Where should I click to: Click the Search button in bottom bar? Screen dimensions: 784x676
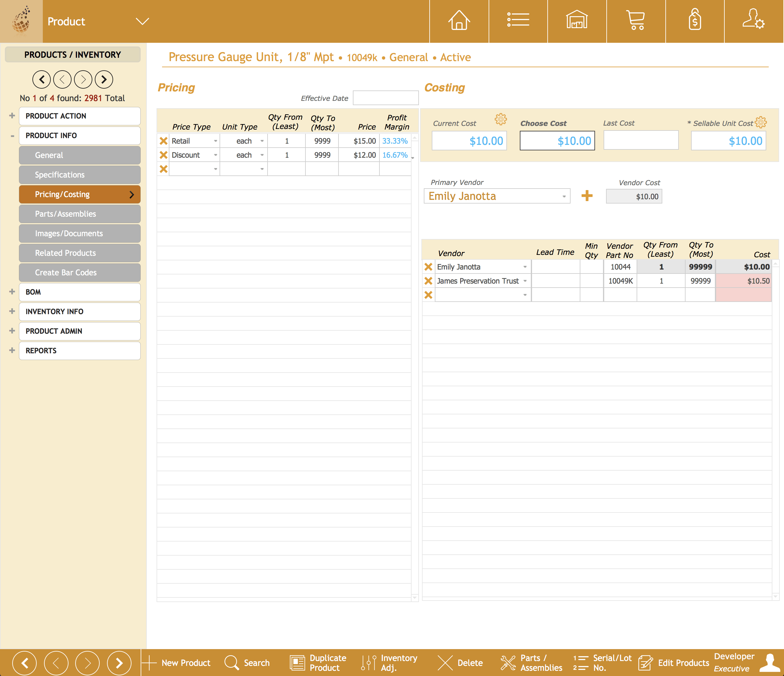point(247,663)
